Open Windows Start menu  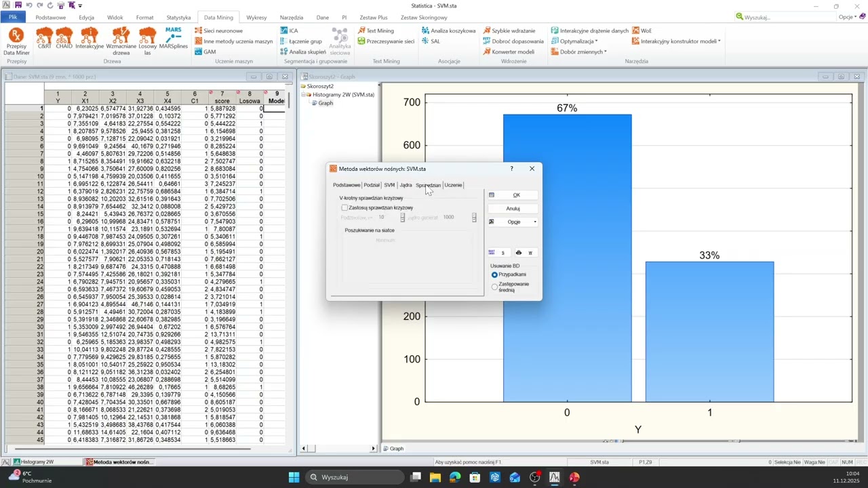[294, 477]
